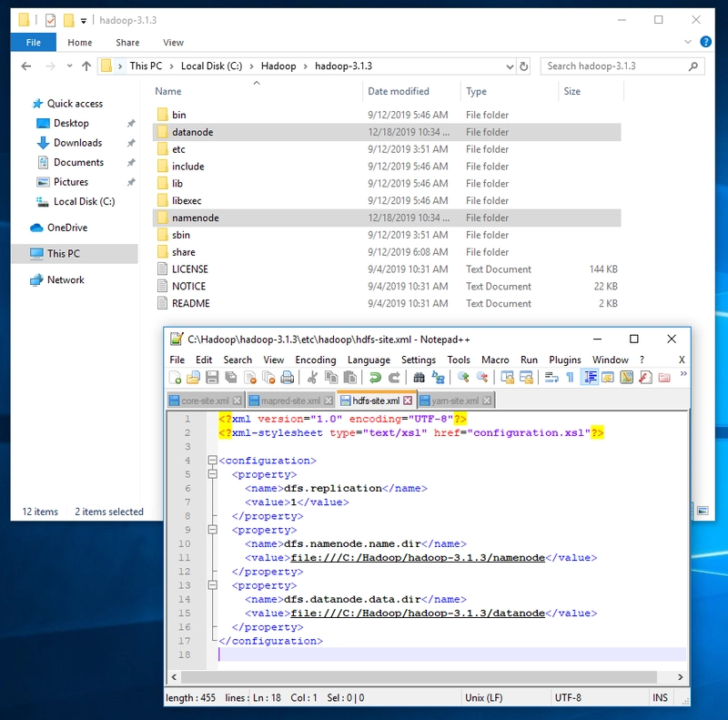Screen dimensions: 728x720
Task: Click the Save icon in Notepad++ toolbar
Action: click(x=212, y=378)
